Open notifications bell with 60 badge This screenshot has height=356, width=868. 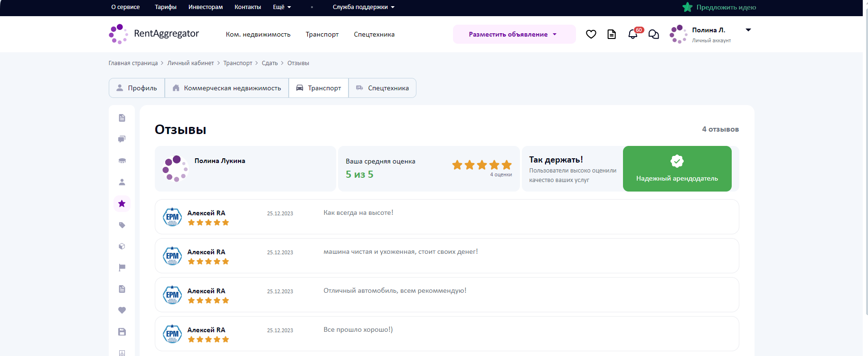click(633, 34)
